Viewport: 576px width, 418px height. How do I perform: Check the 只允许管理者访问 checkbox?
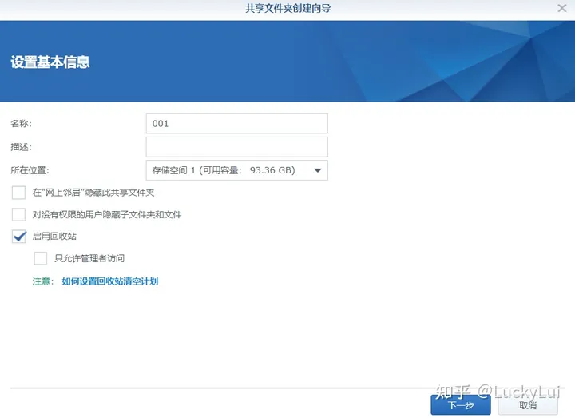click(x=40, y=258)
